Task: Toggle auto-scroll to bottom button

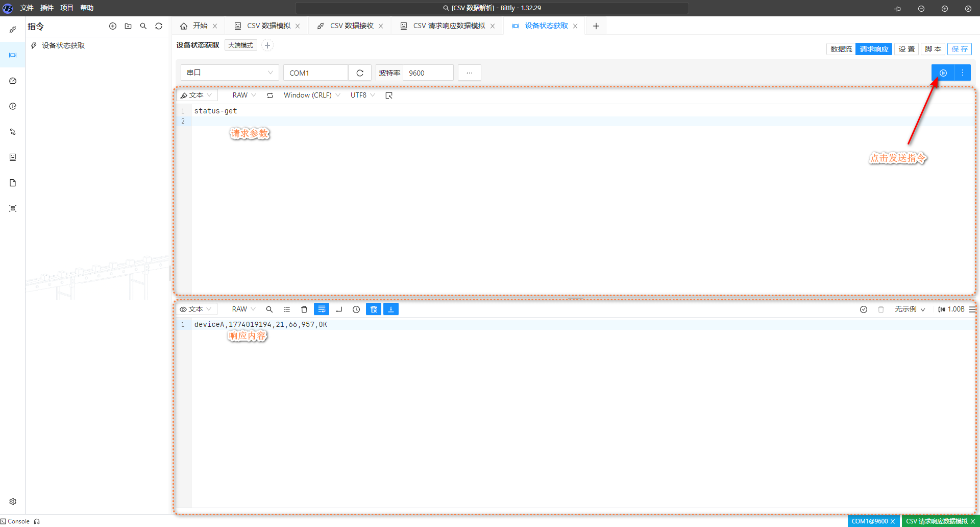Action: [391, 309]
